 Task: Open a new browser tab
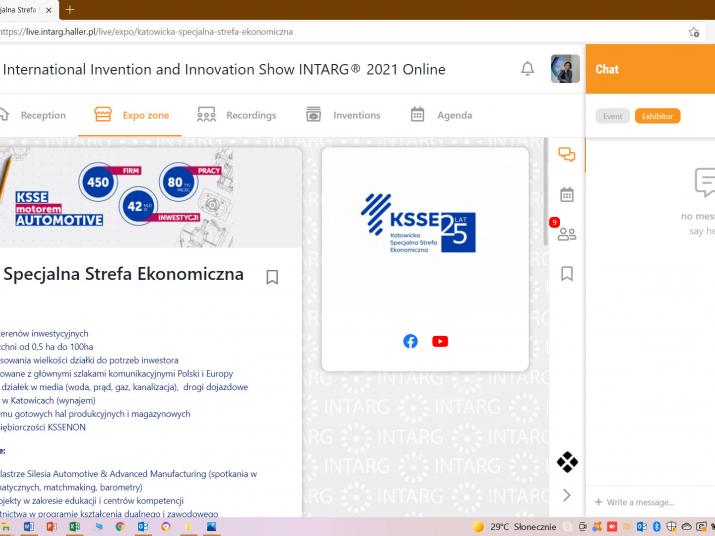point(70,9)
